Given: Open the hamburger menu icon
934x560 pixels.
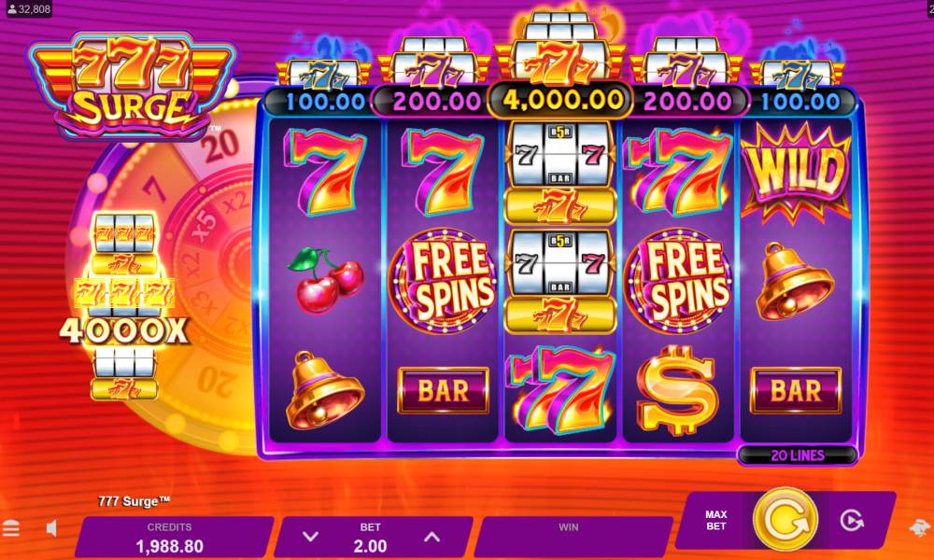Looking at the screenshot, I should pyautogui.click(x=11, y=528).
